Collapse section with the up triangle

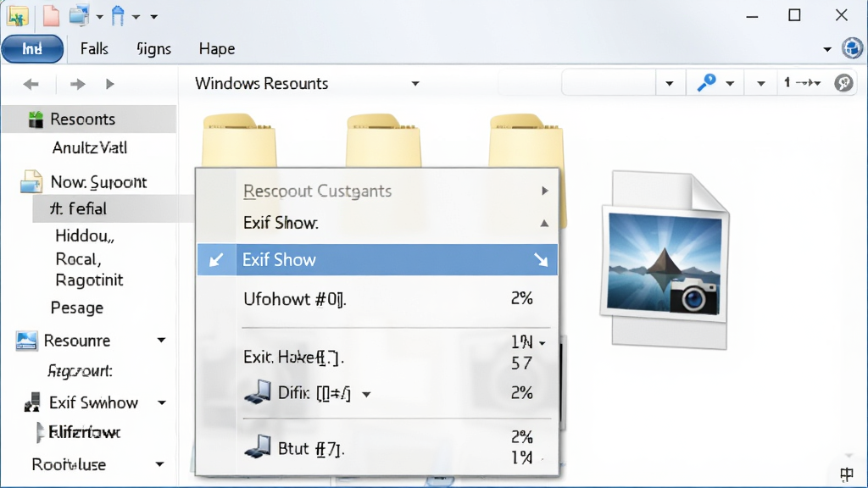pyautogui.click(x=544, y=223)
